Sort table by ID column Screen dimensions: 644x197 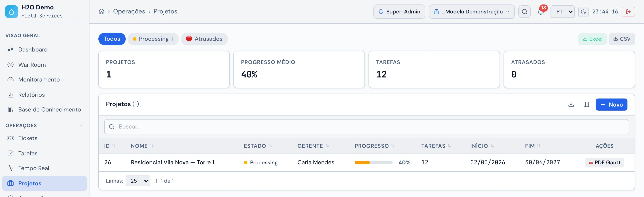point(110,146)
